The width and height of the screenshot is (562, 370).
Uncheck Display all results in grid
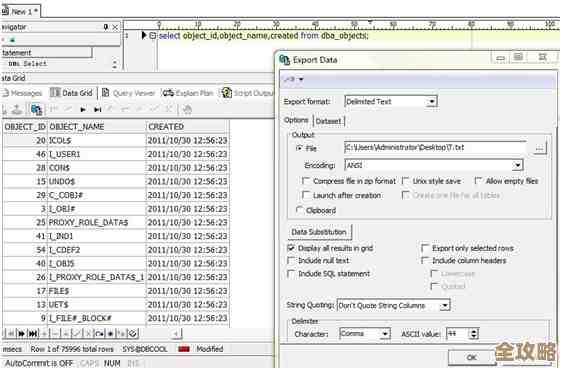tap(291, 248)
